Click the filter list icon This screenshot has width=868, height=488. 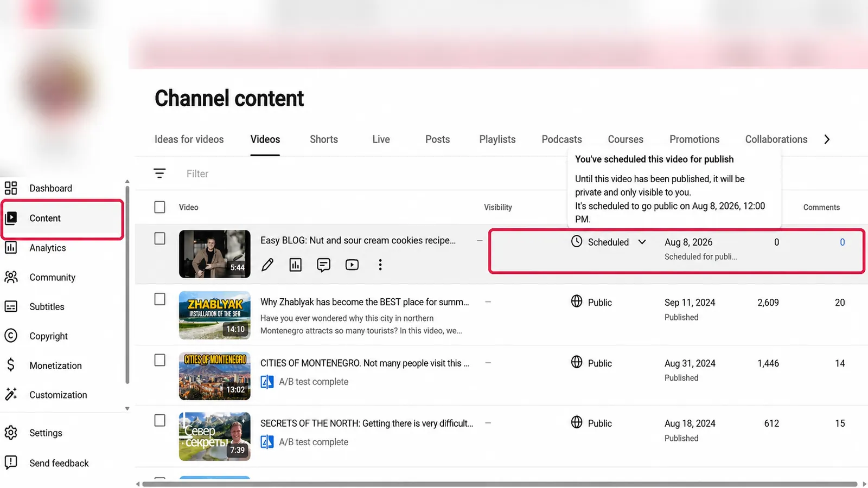[x=159, y=174]
